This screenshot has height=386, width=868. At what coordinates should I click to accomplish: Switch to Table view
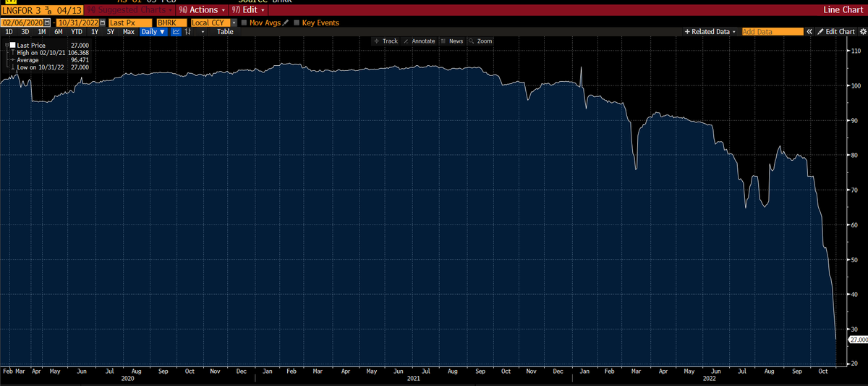click(x=225, y=32)
